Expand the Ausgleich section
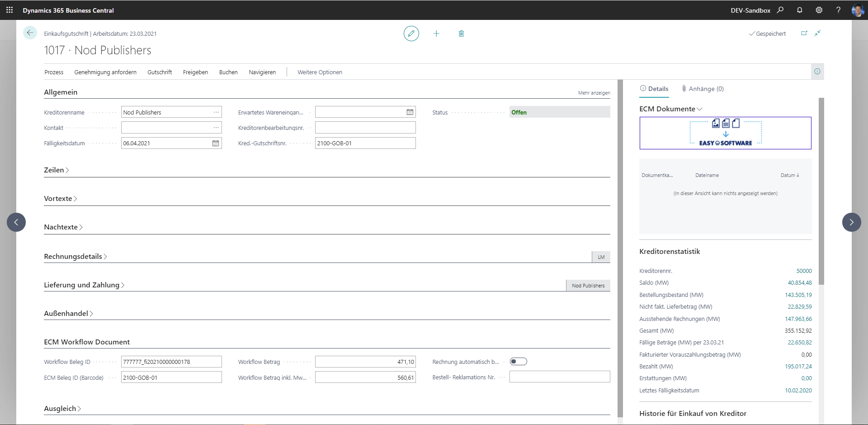 tap(62, 409)
